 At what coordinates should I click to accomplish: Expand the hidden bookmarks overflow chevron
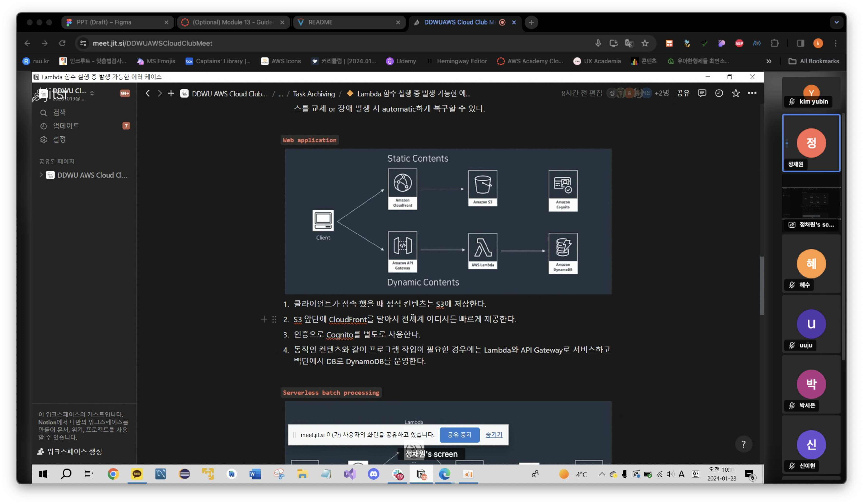(769, 61)
